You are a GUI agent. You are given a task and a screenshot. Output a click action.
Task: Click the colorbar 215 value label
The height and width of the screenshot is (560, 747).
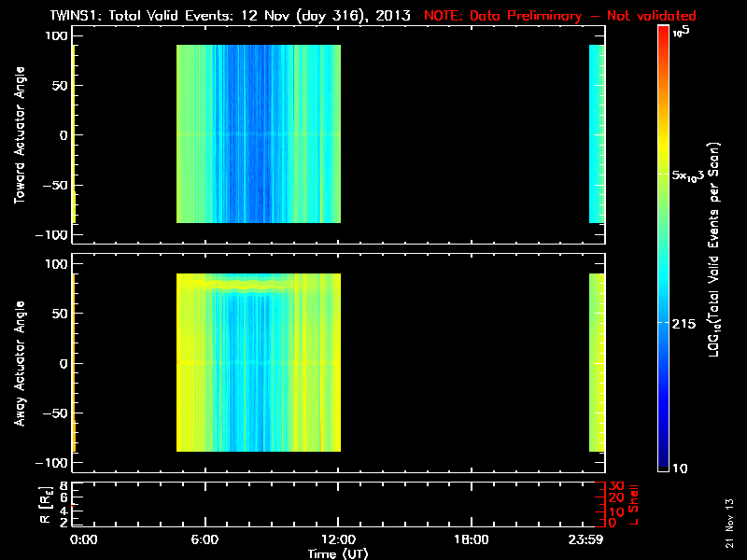684,324
